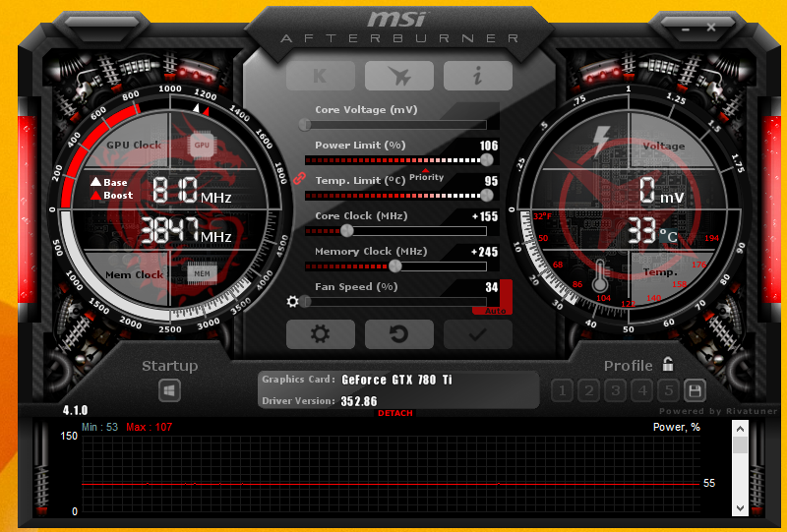The width and height of the screenshot is (787, 532).
Task: Click the DETACH monitor link
Action: pyautogui.click(x=395, y=413)
